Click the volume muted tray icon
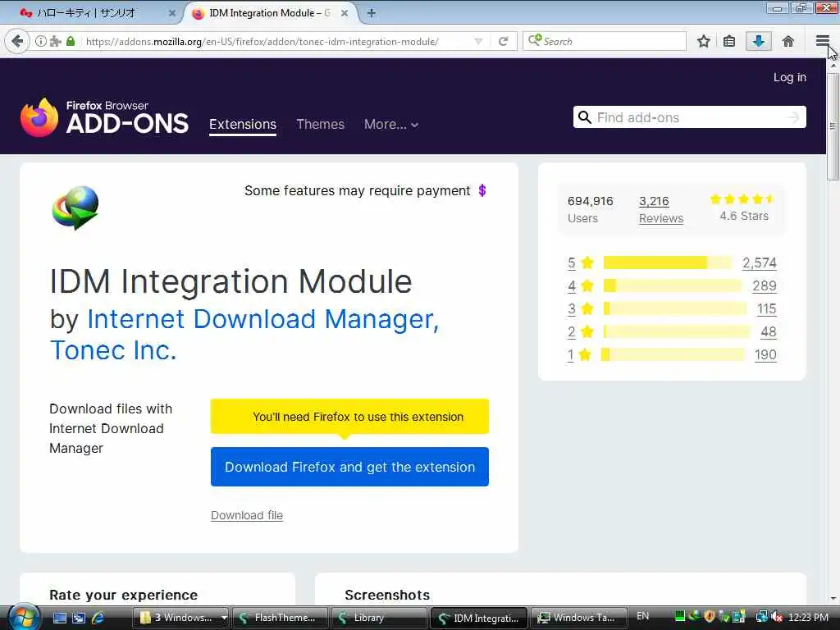 pyautogui.click(x=777, y=617)
